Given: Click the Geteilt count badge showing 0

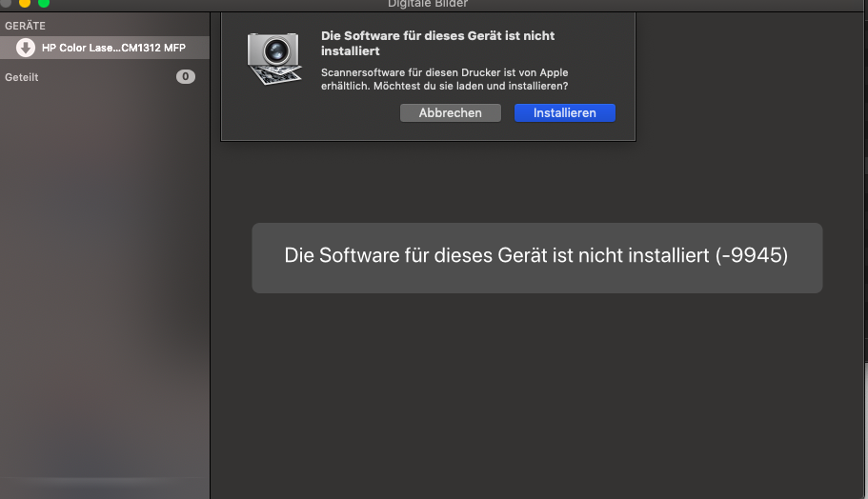Looking at the screenshot, I should (186, 76).
